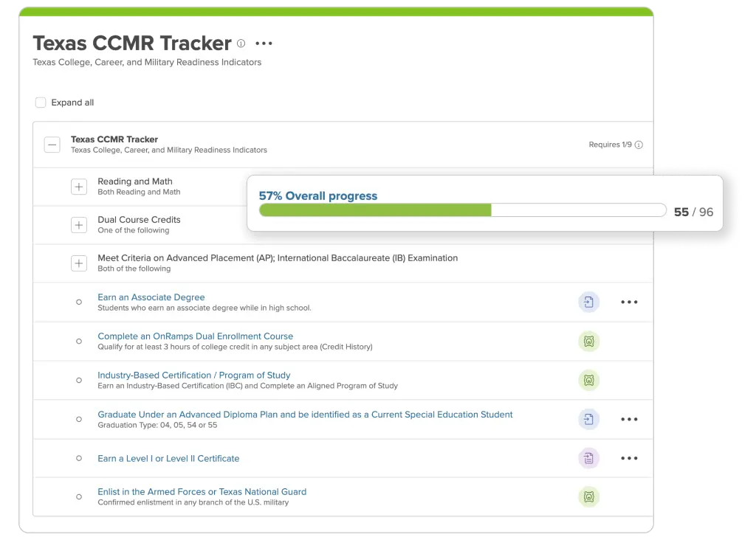The width and height of the screenshot is (756, 540).
Task: Open three-dot menu for Advanced Diploma Plan row
Action: (x=629, y=419)
